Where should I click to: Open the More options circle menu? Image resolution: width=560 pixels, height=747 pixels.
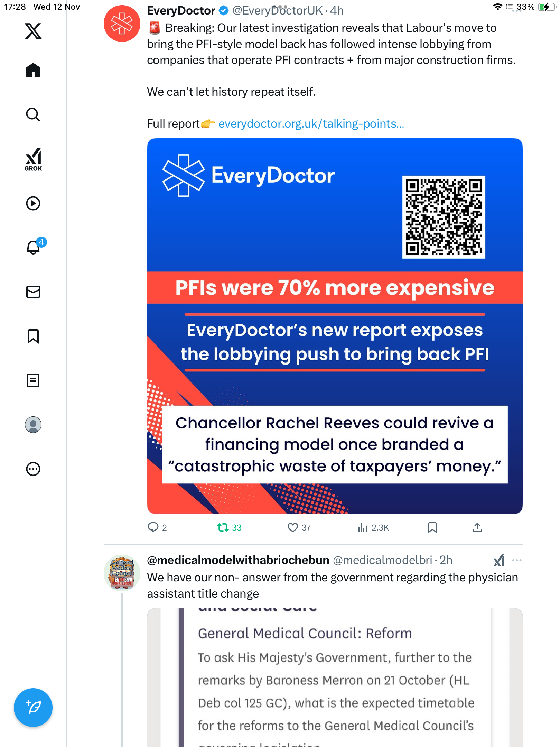coord(33,469)
